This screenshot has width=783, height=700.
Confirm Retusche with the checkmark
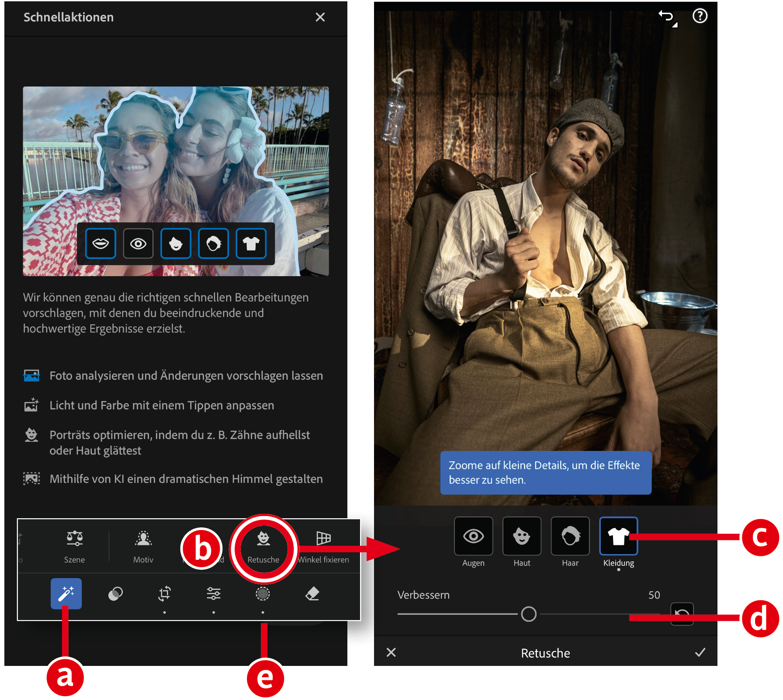[x=700, y=652]
